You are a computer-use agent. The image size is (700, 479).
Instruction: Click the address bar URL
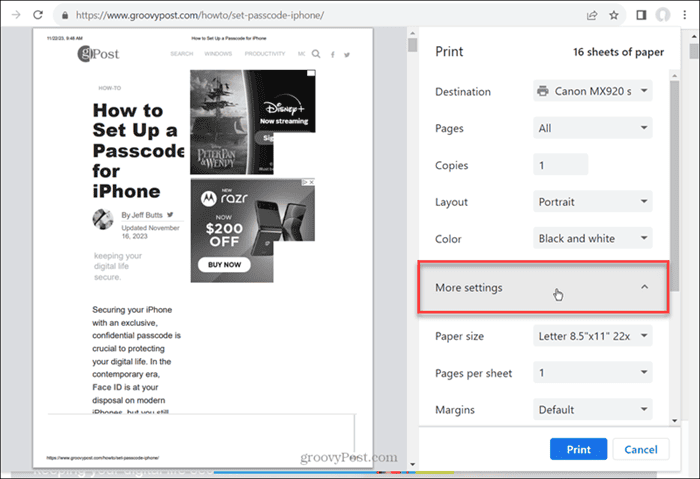(x=200, y=15)
